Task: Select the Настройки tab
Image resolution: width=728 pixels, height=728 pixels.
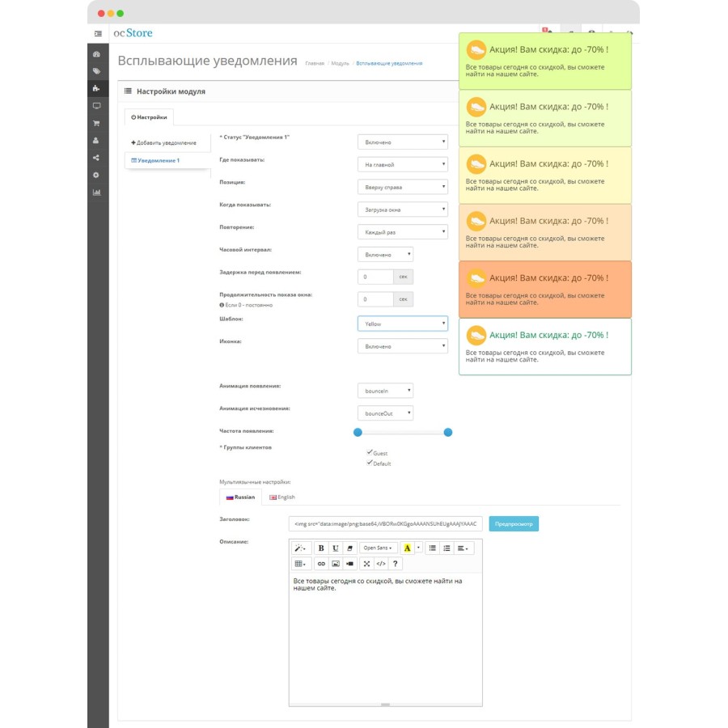Action: [x=149, y=117]
